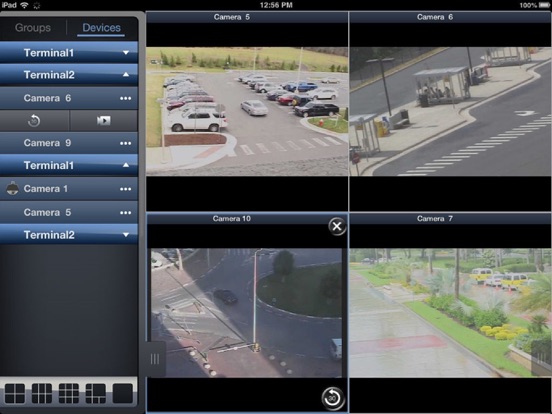Collapse the expanded Terminal2 group containing Camera 6
Viewport: 552px width, 414px height.
pos(69,75)
